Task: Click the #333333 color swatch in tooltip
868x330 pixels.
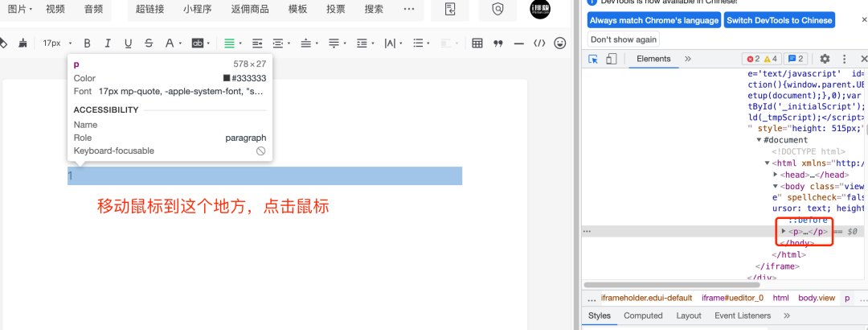Action: coord(227,78)
